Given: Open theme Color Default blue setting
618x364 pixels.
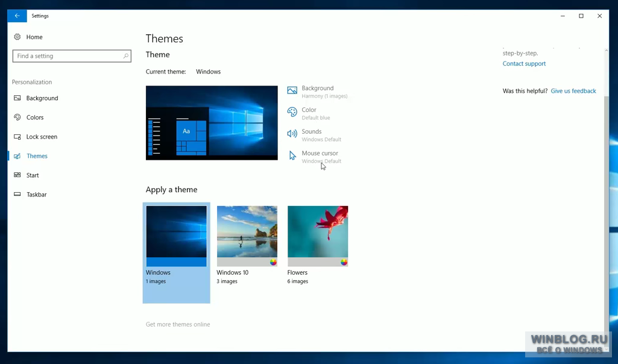Looking at the screenshot, I should point(309,113).
